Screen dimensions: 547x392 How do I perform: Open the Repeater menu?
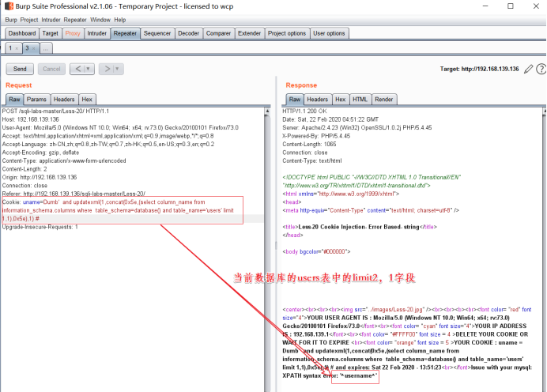point(75,20)
